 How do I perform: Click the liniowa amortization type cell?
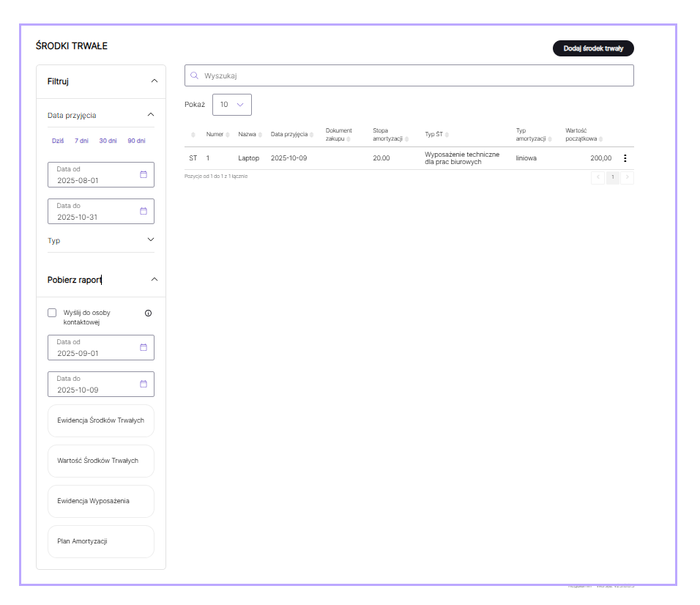click(526, 158)
